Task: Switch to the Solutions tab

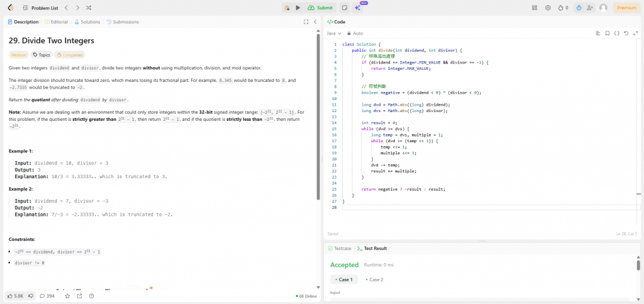Action: pos(87,22)
